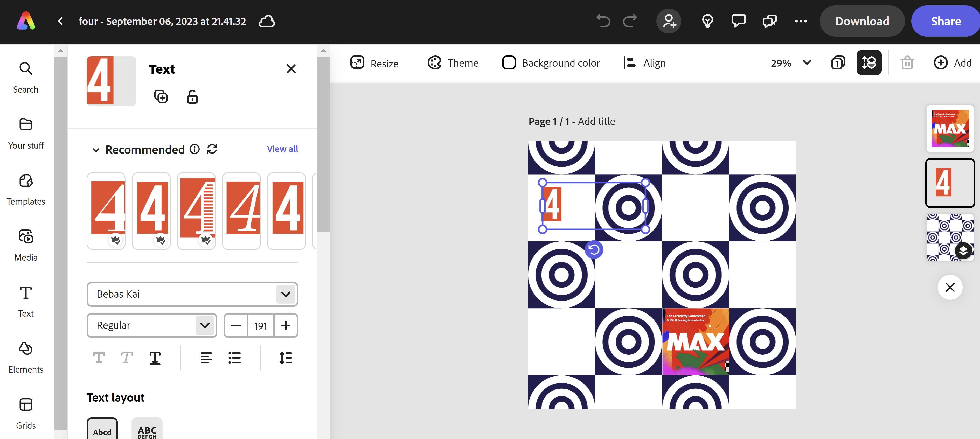The image size is (980, 439).
Task: Open the comments speech bubble icon
Action: 738,21
